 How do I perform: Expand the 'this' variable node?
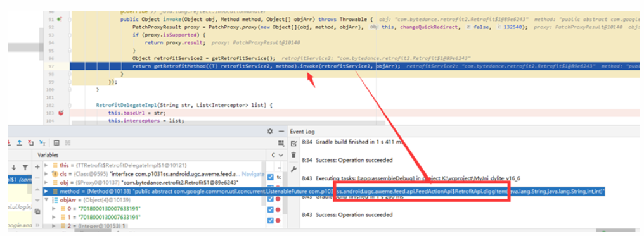(x=46, y=165)
